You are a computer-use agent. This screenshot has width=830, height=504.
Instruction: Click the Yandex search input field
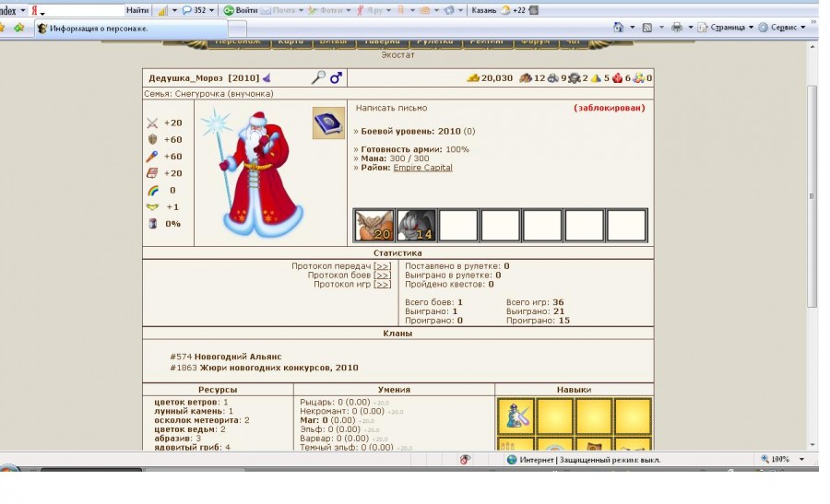coord(77,10)
